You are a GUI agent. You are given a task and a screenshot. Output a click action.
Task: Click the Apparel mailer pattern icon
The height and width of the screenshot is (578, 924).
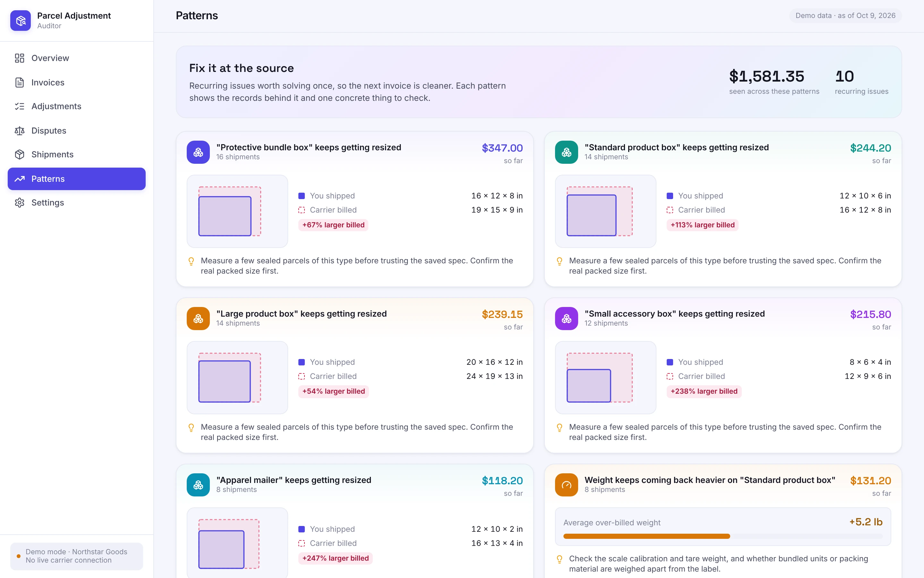pos(198,485)
